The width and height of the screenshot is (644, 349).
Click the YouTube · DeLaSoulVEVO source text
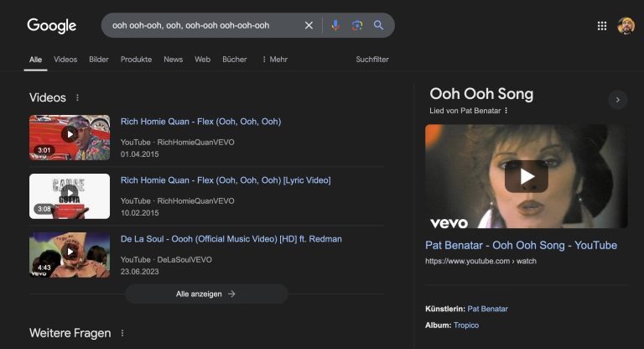click(x=166, y=260)
